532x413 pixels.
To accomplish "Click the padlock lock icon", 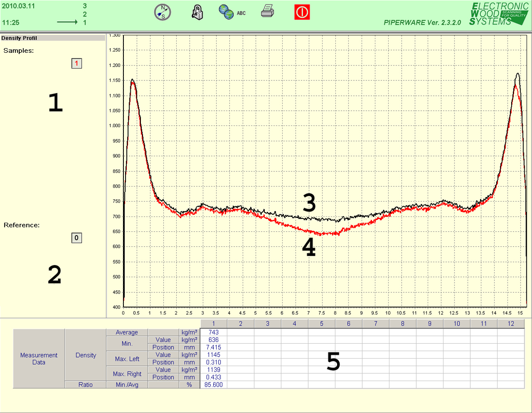I will point(197,12).
